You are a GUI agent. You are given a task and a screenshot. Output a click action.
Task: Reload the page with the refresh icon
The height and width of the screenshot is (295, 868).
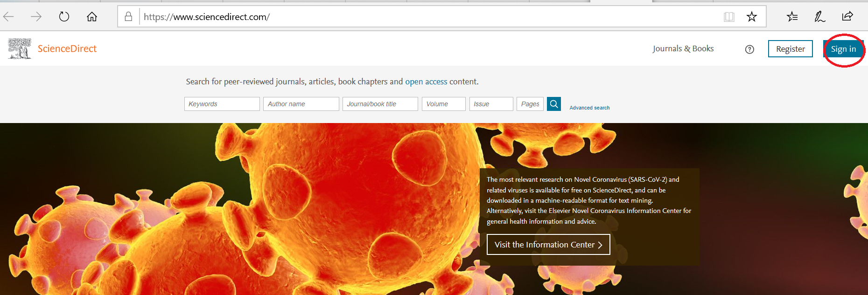64,17
